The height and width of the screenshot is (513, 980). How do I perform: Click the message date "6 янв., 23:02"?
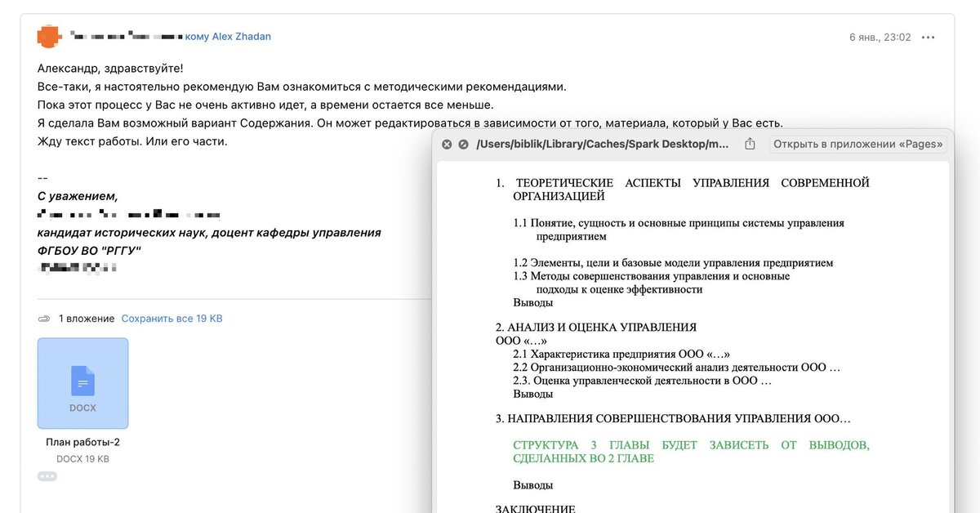click(x=880, y=38)
